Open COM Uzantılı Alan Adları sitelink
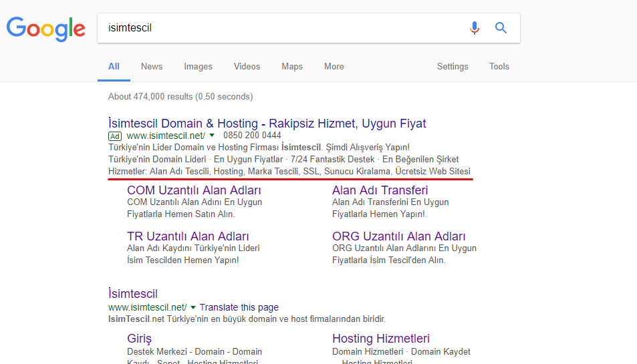This screenshot has width=637, height=364. click(x=194, y=190)
